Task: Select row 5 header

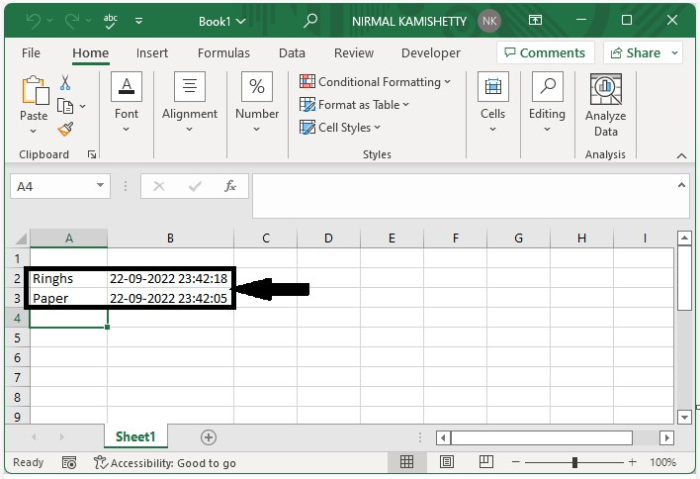Action: point(17,337)
